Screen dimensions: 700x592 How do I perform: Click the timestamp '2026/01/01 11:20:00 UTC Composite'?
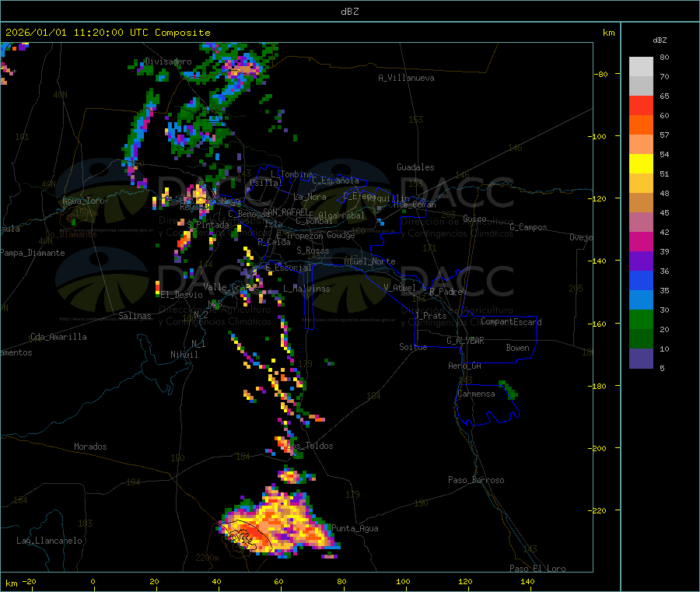coord(107,33)
